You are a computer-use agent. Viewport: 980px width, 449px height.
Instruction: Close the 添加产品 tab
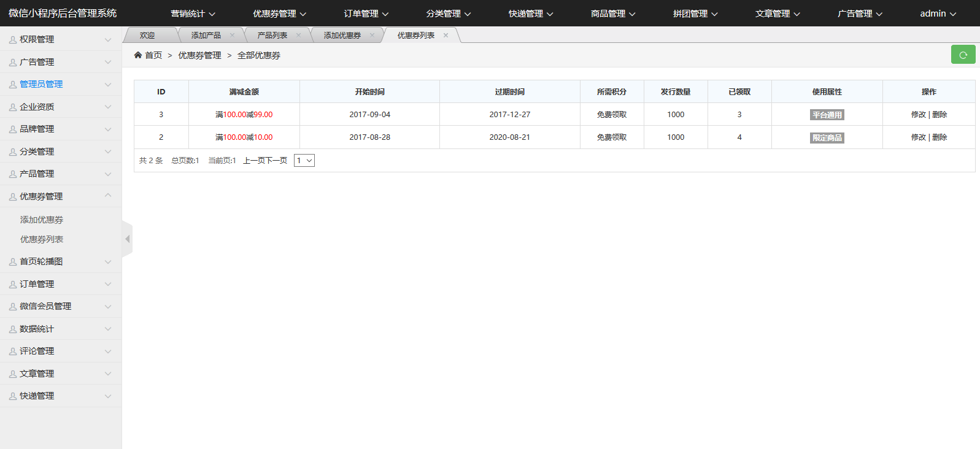coord(232,36)
